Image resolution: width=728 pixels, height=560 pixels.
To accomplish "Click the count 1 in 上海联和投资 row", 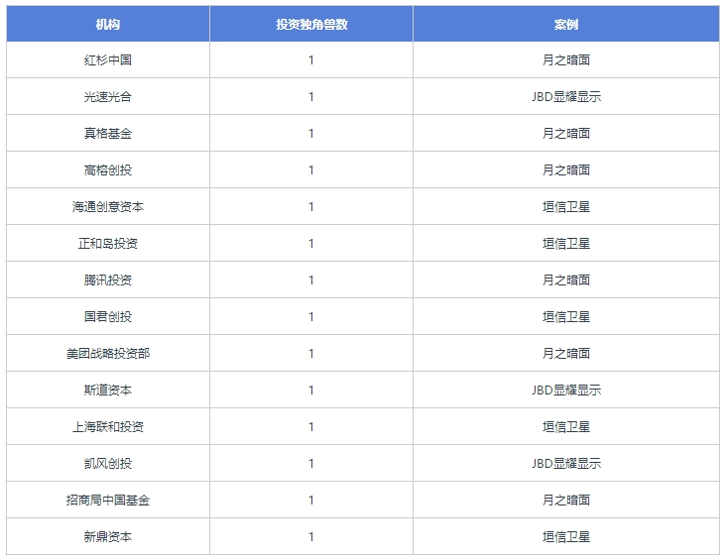I will pos(311,426).
